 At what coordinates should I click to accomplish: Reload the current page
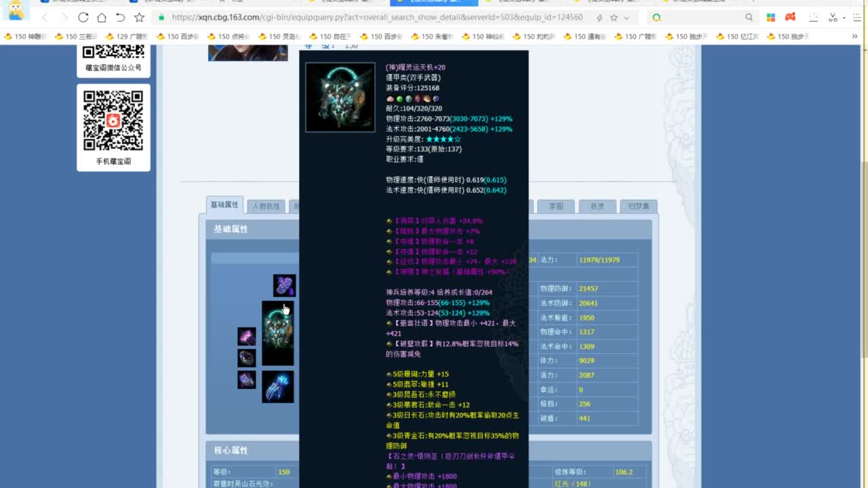83,17
